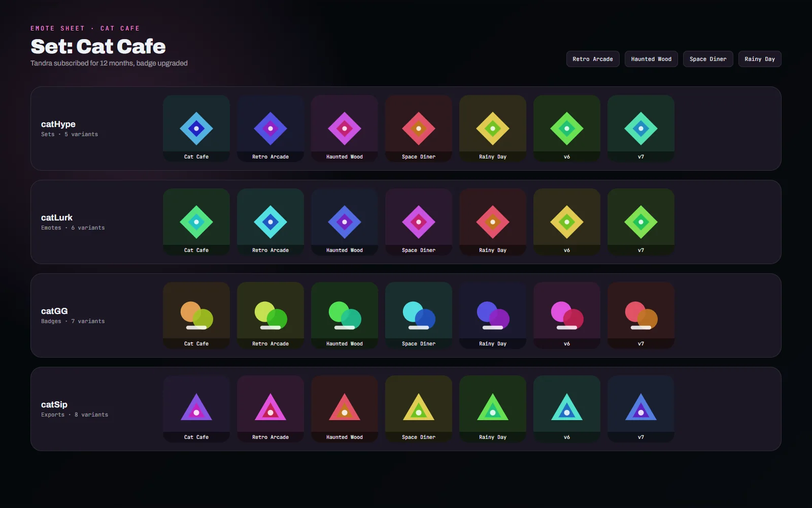Click the catSip row title
The height and width of the screenshot is (508, 812).
[x=54, y=404]
